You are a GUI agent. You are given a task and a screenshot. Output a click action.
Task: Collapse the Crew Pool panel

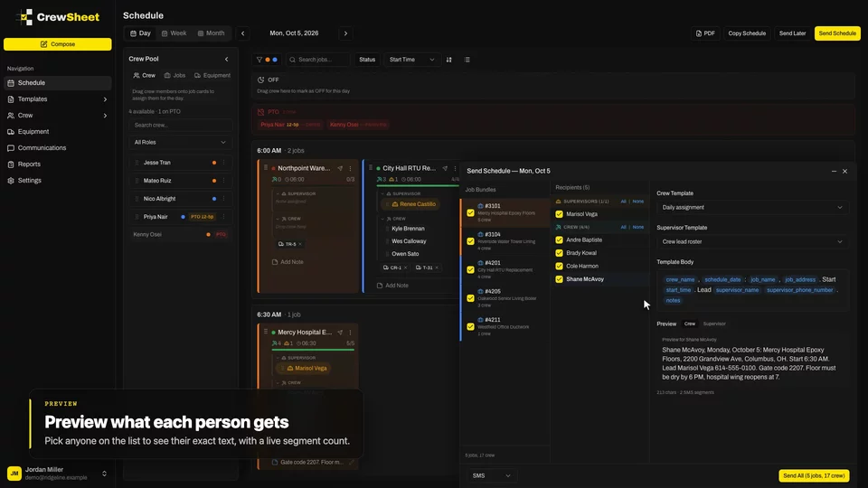point(226,60)
